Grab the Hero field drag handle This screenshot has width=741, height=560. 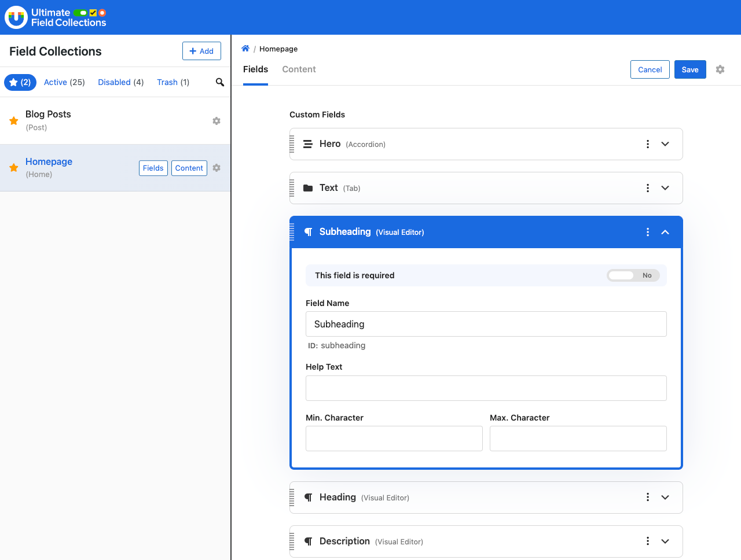click(x=292, y=144)
